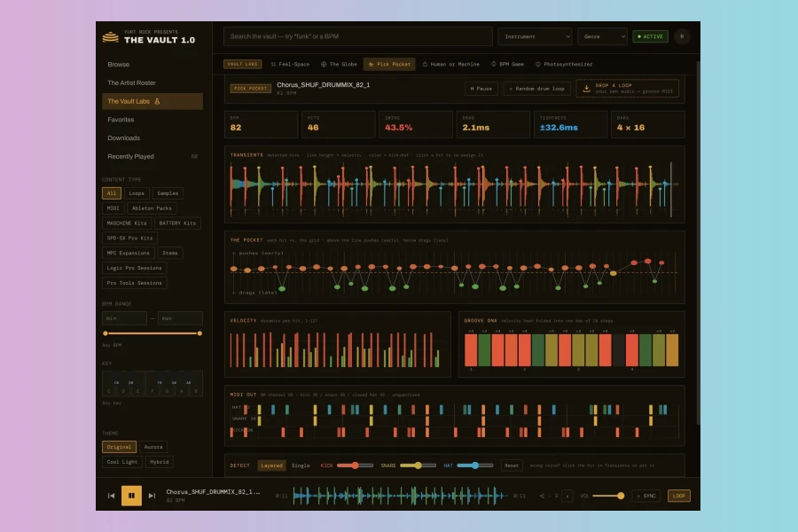The image size is (798, 532).
Task: Open Favorites in the sidebar
Action: tap(153, 120)
